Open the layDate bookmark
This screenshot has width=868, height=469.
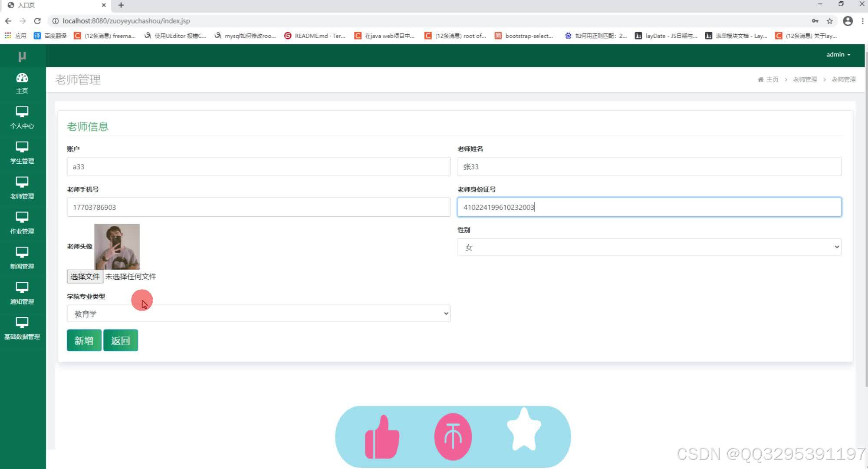click(x=666, y=36)
